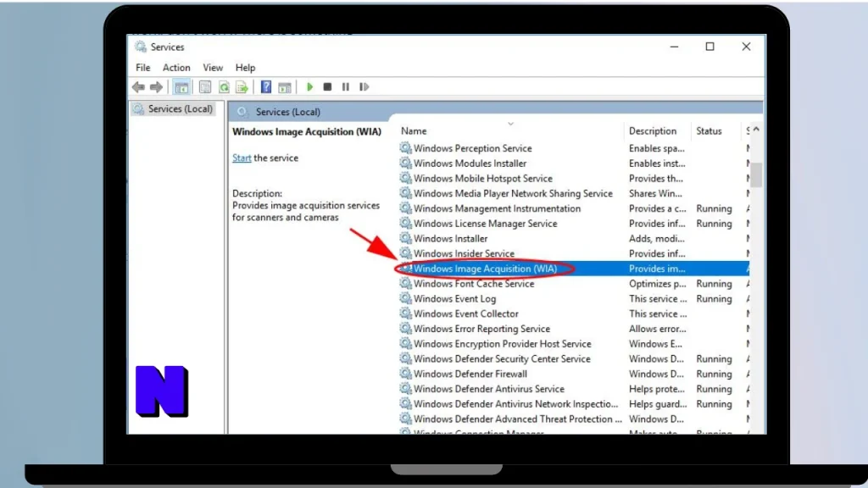The image size is (868, 488).
Task: Click gear icon of Windows Installer
Action: pyautogui.click(x=406, y=238)
